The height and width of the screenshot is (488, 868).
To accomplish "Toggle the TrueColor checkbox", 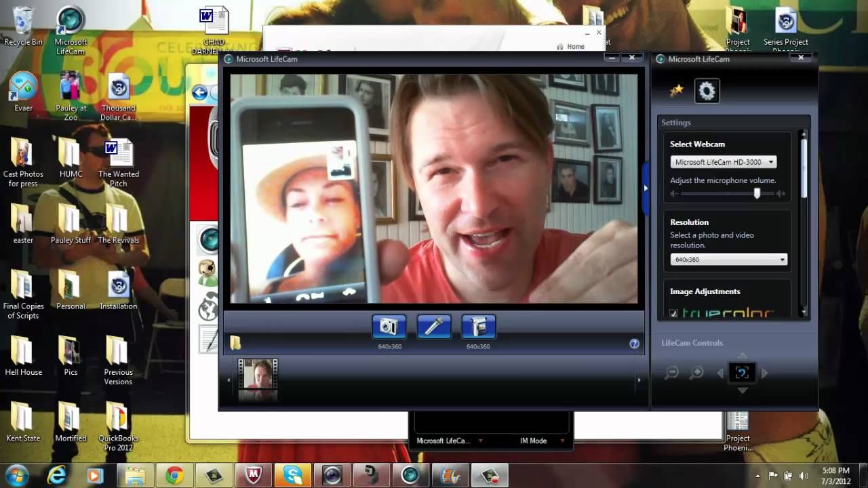I will [x=673, y=314].
